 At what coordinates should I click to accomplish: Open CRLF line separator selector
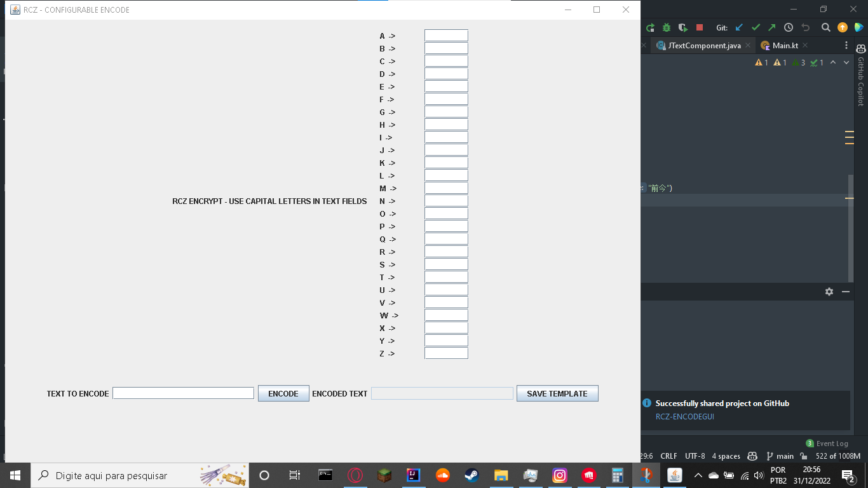tap(668, 456)
